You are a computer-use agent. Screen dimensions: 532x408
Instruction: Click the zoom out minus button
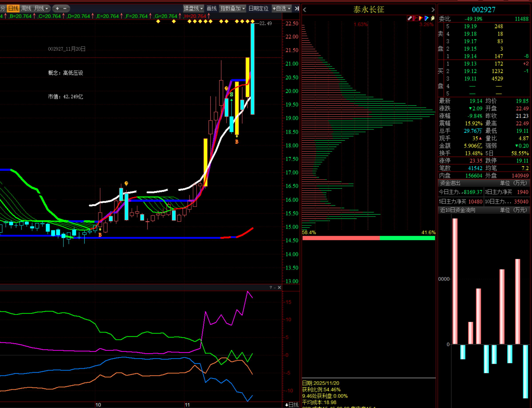(65, 8)
